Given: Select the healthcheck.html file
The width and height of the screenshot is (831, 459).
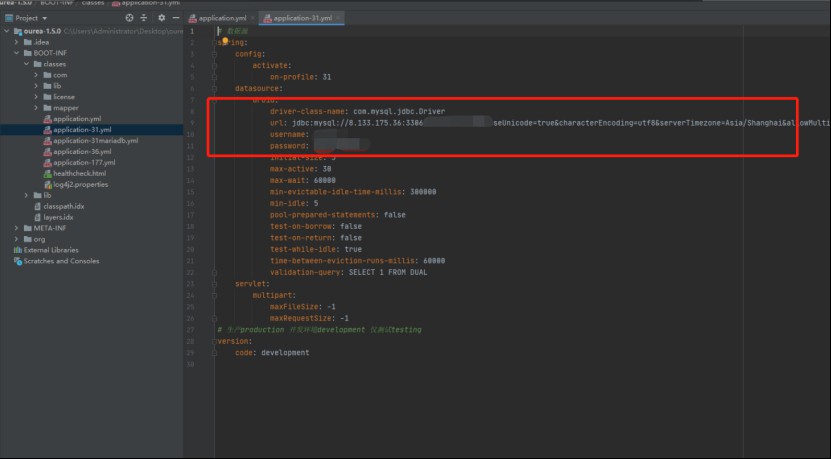Looking at the screenshot, I should pyautogui.click(x=79, y=173).
